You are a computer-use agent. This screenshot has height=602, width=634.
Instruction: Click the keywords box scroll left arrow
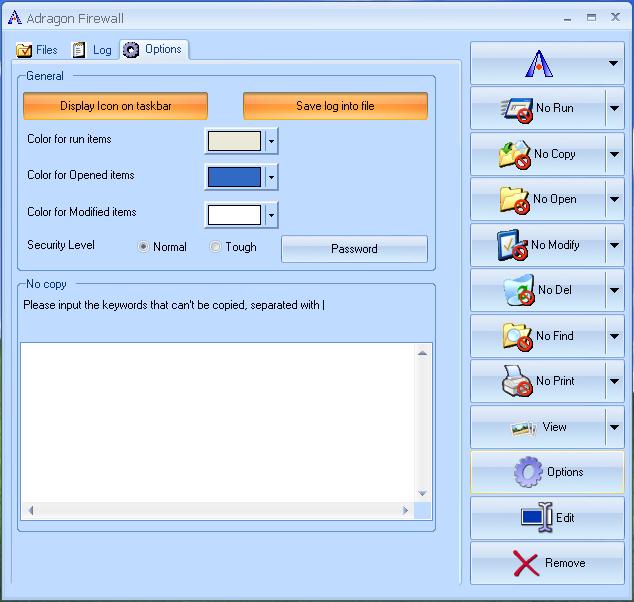click(x=31, y=510)
